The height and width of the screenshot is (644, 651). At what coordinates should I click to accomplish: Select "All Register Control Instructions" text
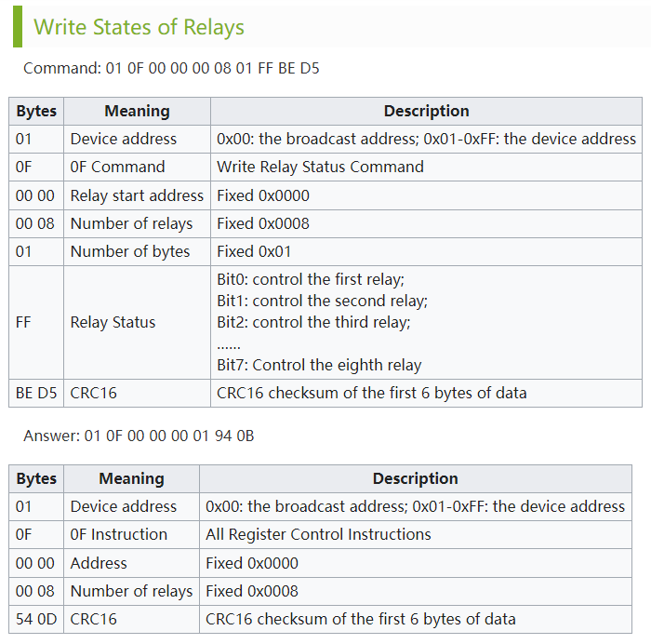point(318,535)
